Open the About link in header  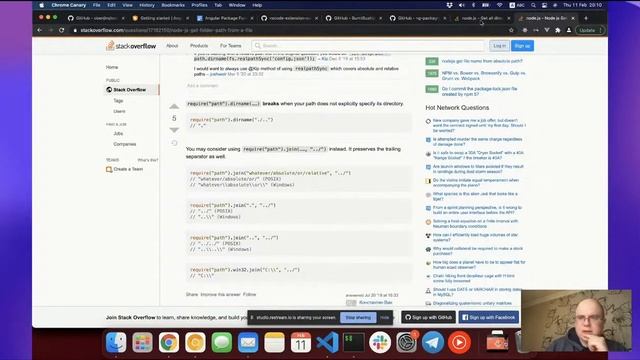click(x=172, y=46)
